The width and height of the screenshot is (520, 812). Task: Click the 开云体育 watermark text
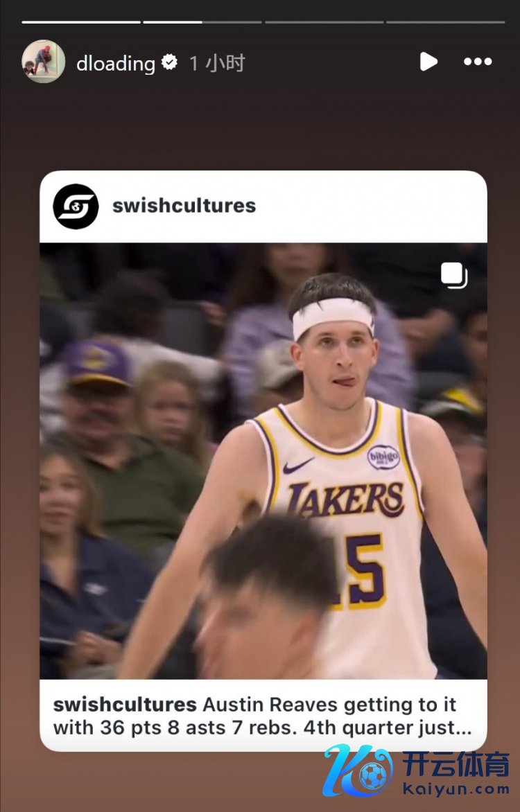coord(456,764)
